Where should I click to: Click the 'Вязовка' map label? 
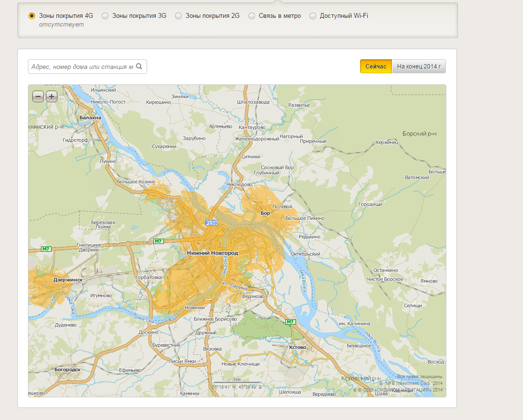click(213, 349)
